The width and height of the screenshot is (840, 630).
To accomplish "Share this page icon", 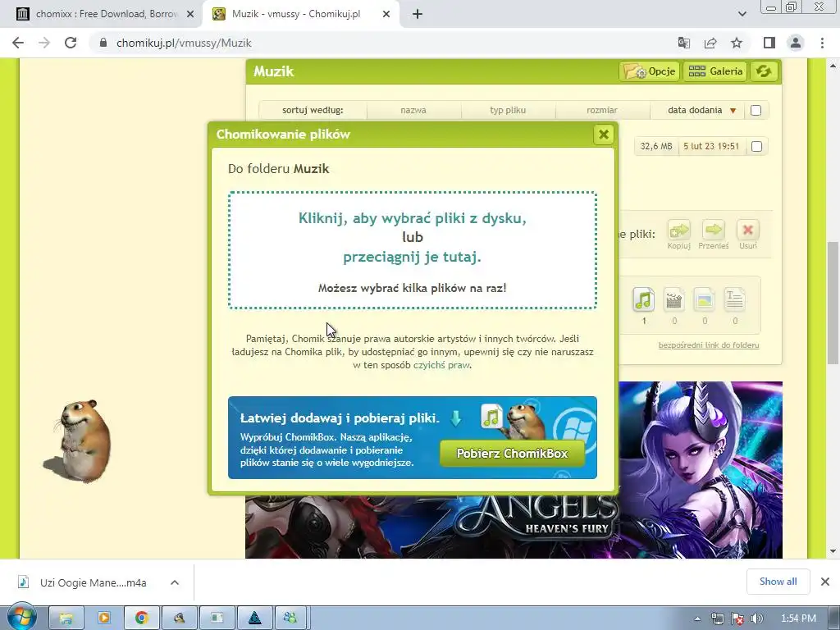I will click(x=710, y=43).
